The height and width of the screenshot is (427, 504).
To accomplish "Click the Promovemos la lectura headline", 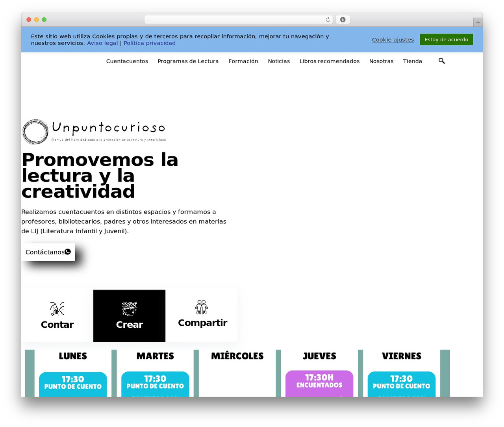I will point(100,176).
